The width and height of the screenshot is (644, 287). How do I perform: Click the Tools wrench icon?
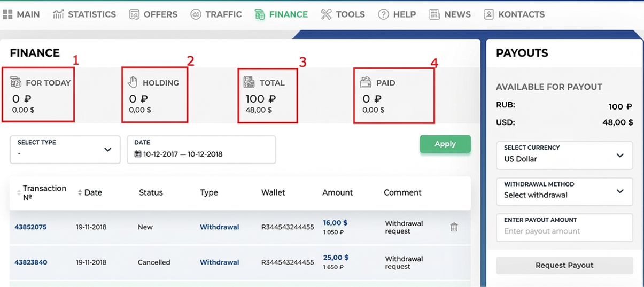coord(326,14)
